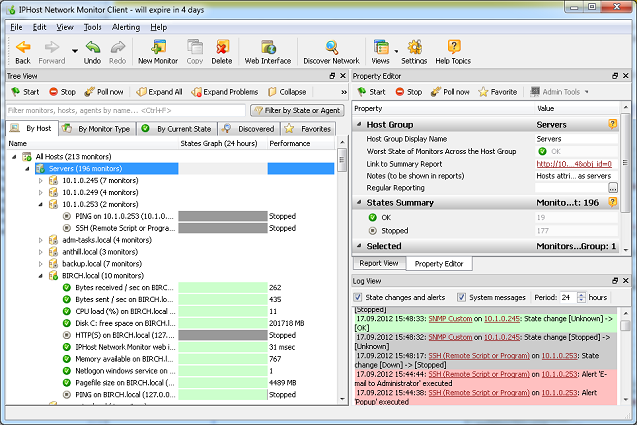Expand the 10.1.0.249 host node
The height and width of the screenshot is (425, 637).
(41, 192)
